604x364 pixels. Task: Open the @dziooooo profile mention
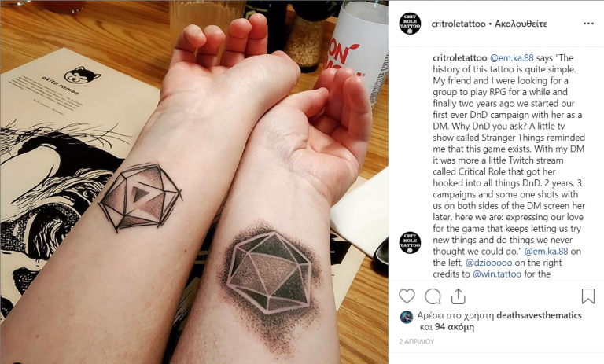pos(489,263)
